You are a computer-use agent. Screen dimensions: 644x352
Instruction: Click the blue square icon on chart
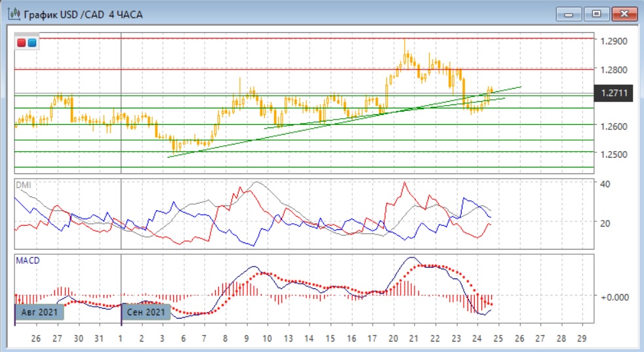(32, 43)
